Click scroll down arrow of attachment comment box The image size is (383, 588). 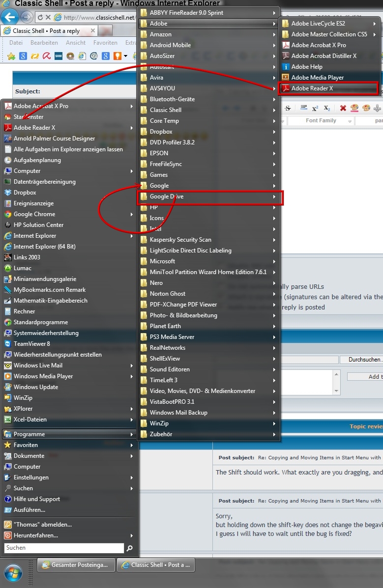click(336, 391)
